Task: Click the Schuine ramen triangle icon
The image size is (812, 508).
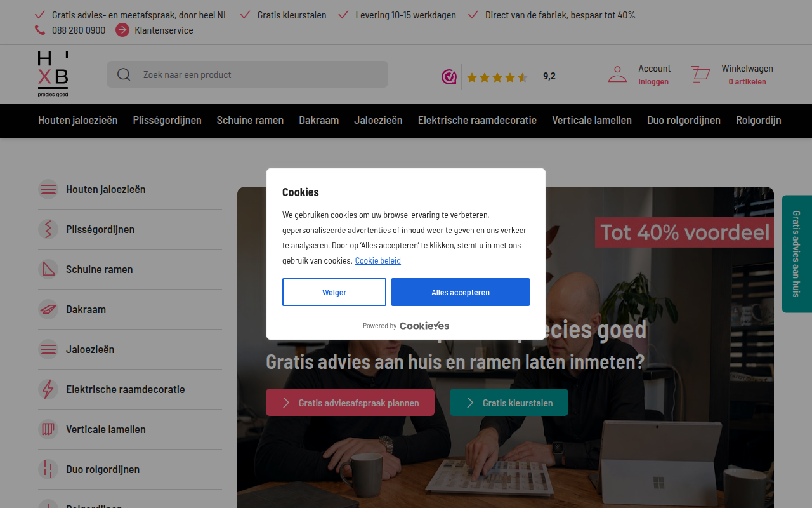Action: point(48,269)
